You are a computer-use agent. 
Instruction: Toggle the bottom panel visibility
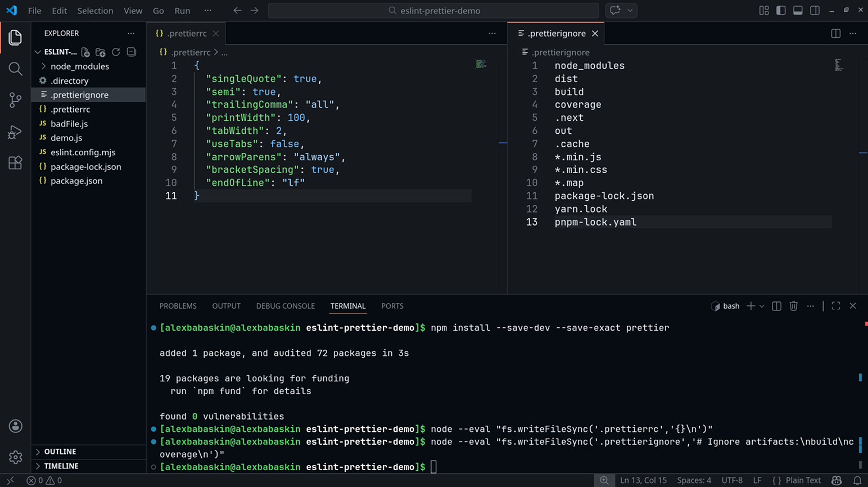(798, 11)
